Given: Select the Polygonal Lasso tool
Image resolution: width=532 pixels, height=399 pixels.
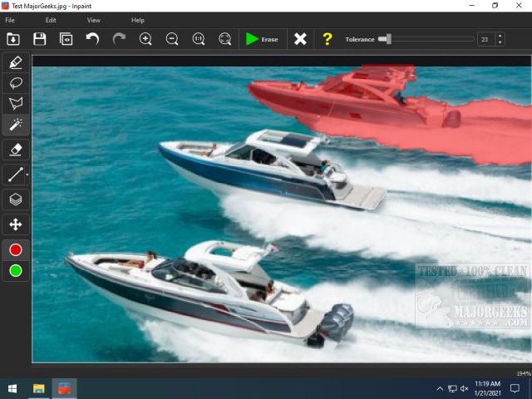Looking at the screenshot, I should pos(16,103).
